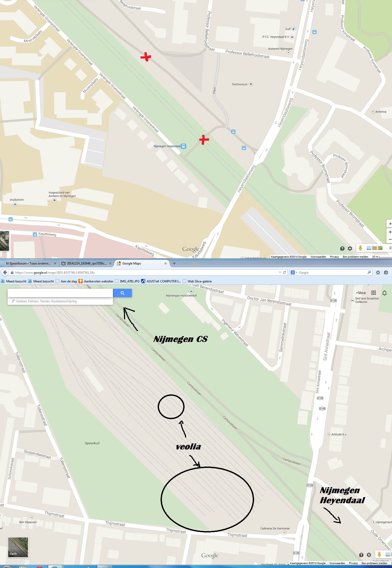Click the Gulf gas station marker
Viewport: 392px width, 568px height.
point(294,29)
